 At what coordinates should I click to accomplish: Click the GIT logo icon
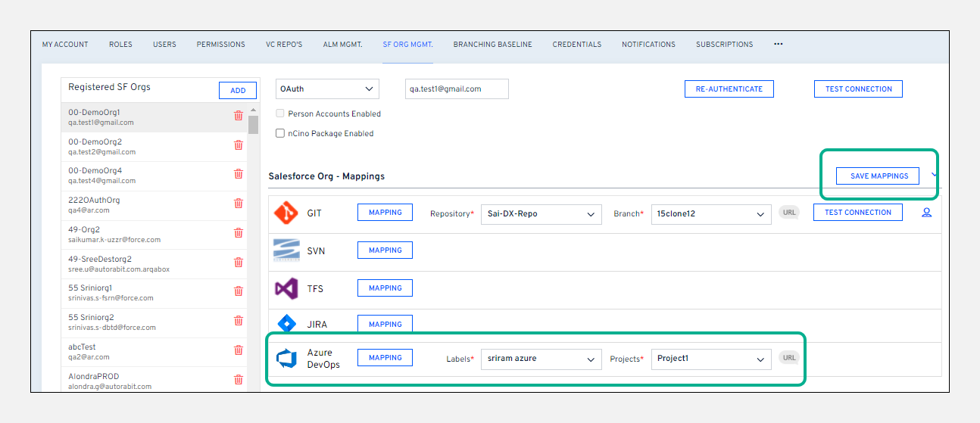(x=287, y=213)
